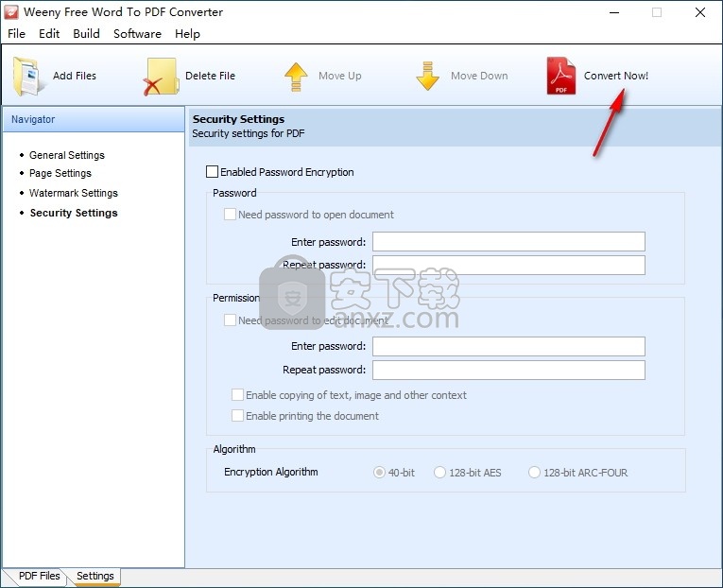Screen dimensions: 723x588
Task: Click the Convert Now PDF icon
Action: [561, 76]
